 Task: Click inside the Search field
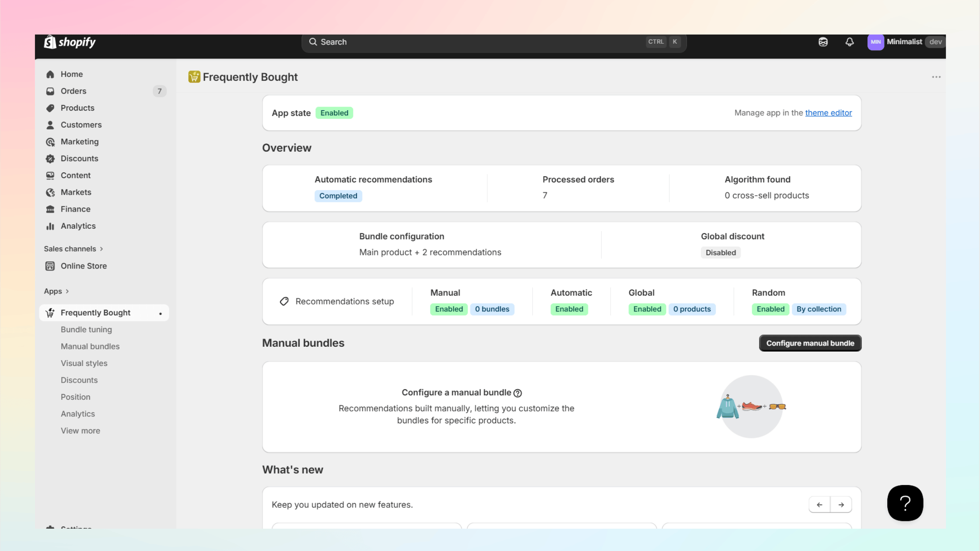pyautogui.click(x=494, y=42)
